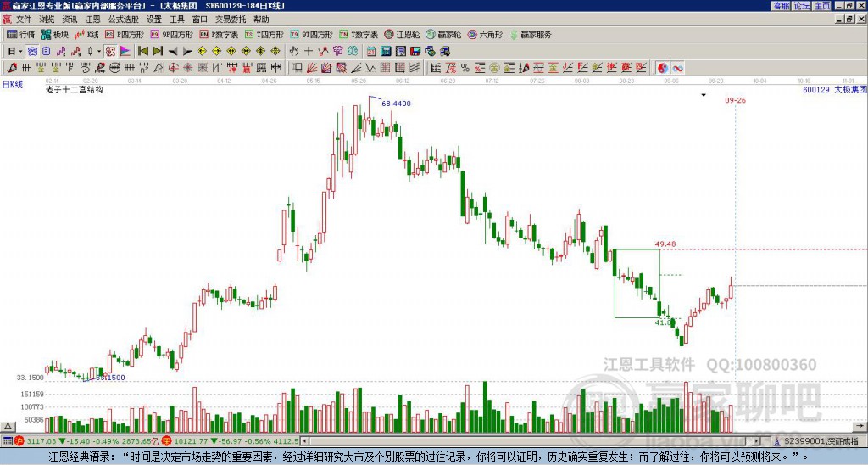The image size is (868, 465).
Task: Click the 3117.03 index value in status bar
Action: 42,441
